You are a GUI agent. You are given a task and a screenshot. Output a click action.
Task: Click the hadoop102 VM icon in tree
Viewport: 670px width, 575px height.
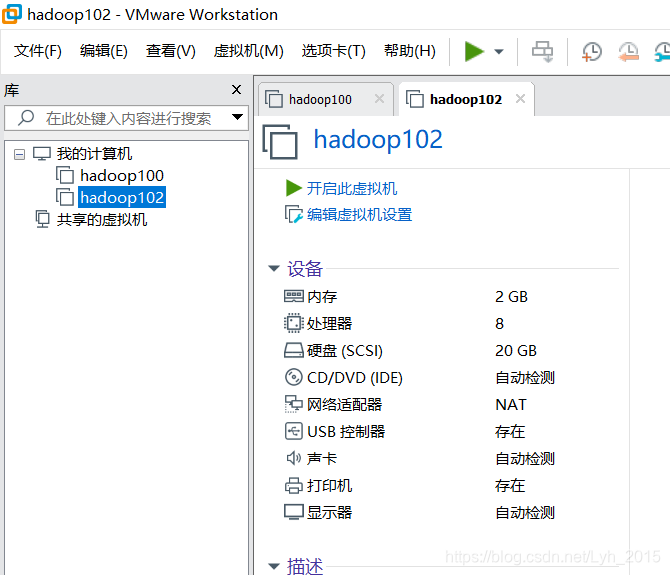coord(65,197)
